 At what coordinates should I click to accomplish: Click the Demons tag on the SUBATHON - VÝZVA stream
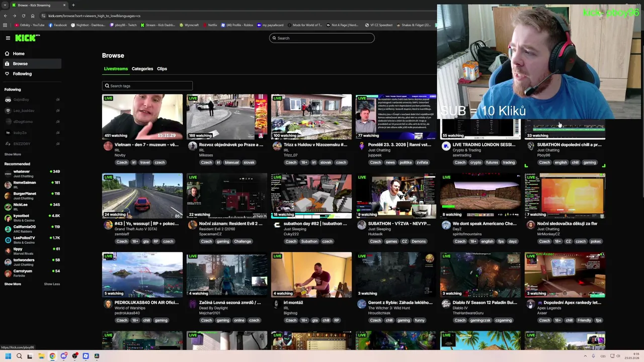pyautogui.click(x=419, y=241)
